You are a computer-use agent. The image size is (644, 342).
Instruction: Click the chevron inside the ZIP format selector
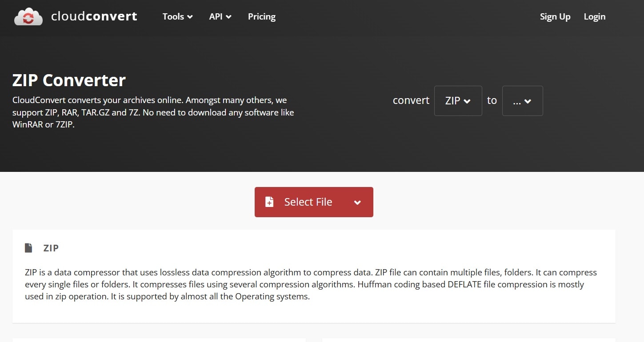(467, 101)
